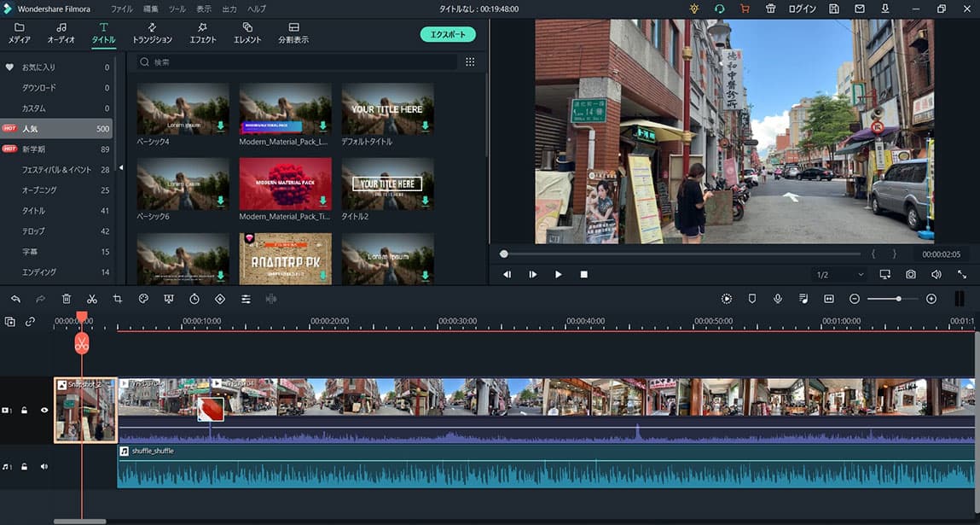This screenshot has width=980, height=525.
Task: Click the lightbulb tips icon
Action: pos(694,9)
